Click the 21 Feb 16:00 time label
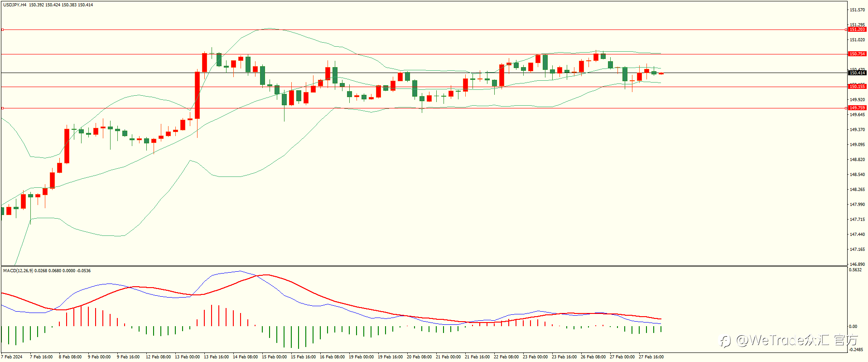This screenshot has height=362, width=868. (477, 357)
